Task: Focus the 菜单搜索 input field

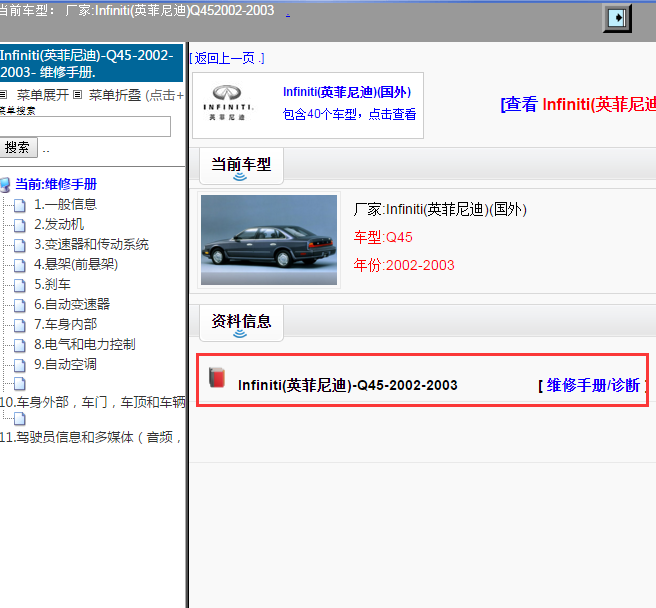Action: coord(85,126)
